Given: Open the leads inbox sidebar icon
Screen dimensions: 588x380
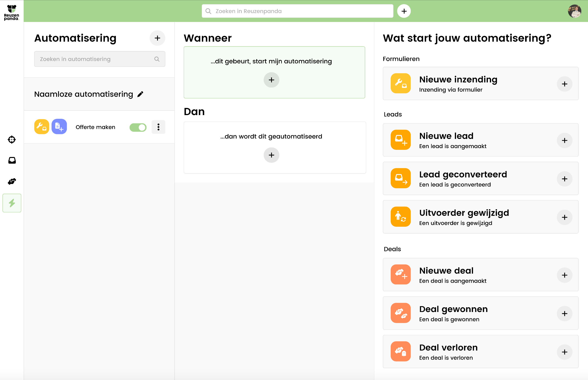Looking at the screenshot, I should click(x=12, y=160).
